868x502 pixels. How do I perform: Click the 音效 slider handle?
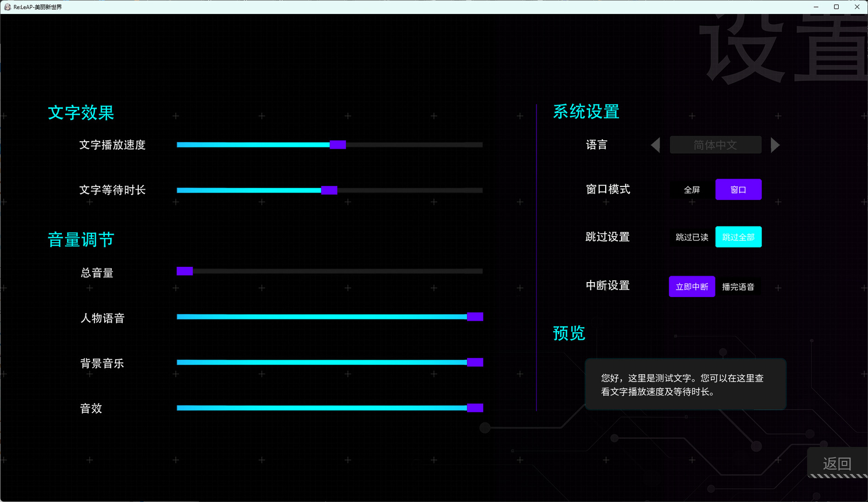pyautogui.click(x=475, y=408)
